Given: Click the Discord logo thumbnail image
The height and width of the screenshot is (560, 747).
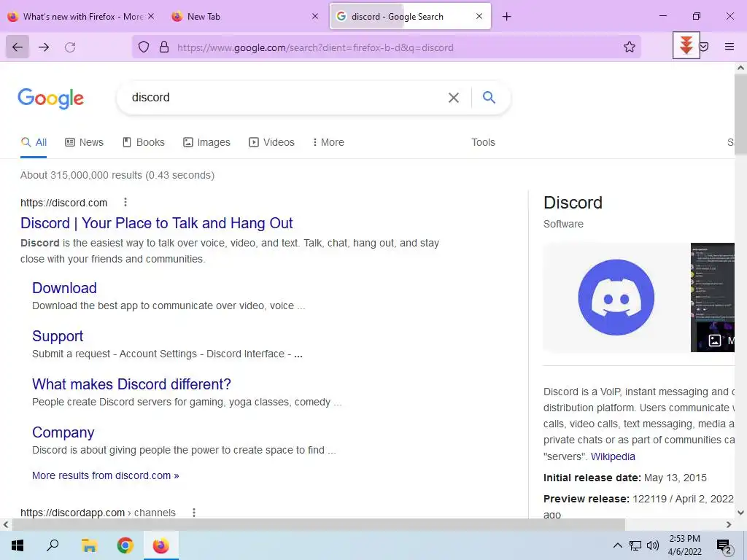Looking at the screenshot, I should coord(616,297).
